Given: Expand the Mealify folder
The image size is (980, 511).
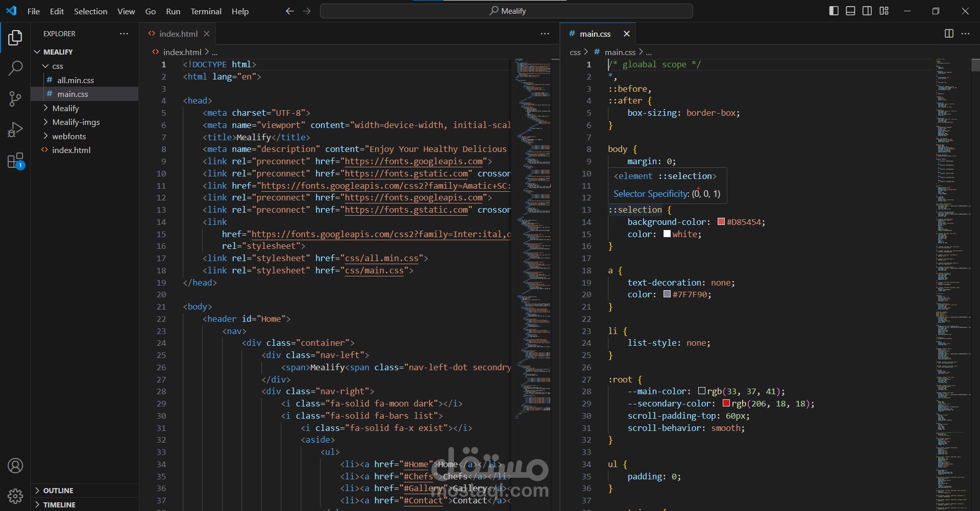Looking at the screenshot, I should [85, 108].
